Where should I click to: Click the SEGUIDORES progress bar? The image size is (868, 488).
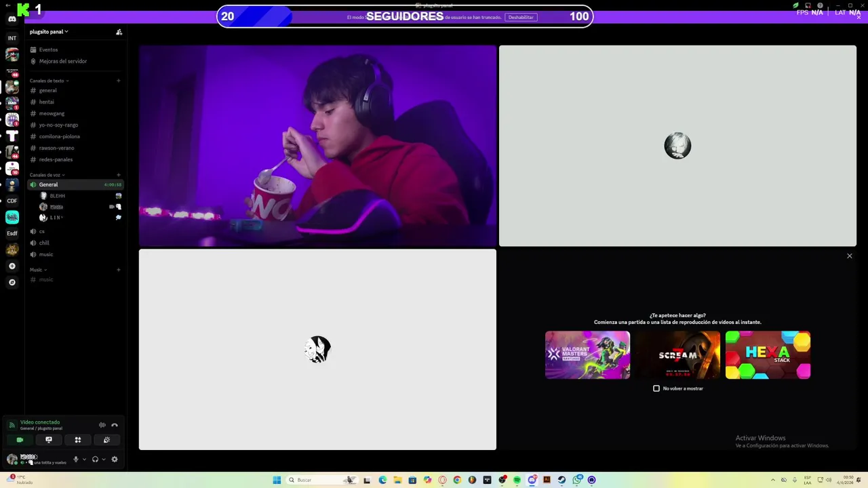coord(405,16)
